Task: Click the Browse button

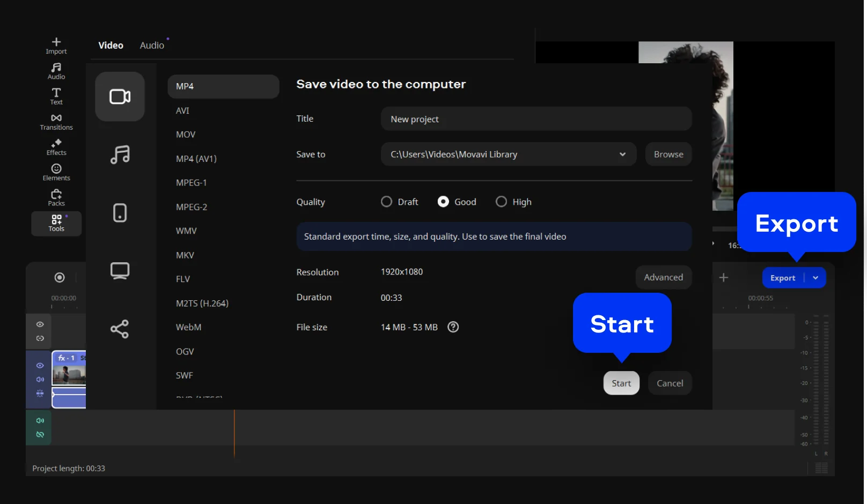Action: (668, 154)
